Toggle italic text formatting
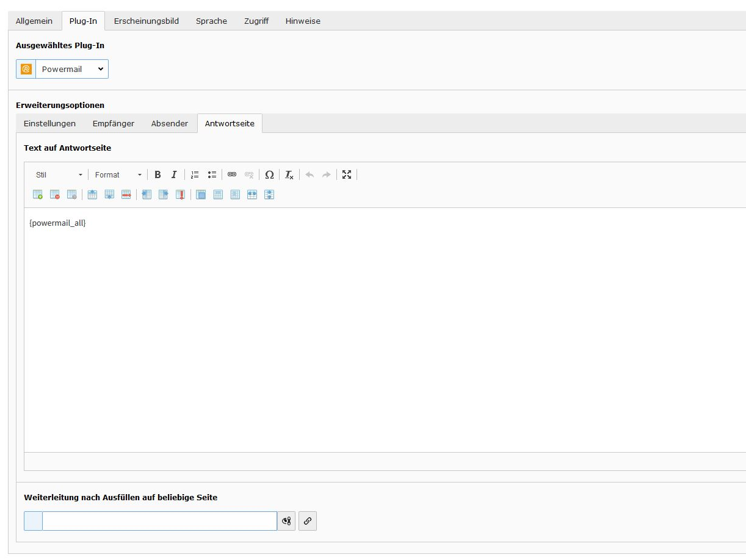The image size is (746, 560). (x=174, y=175)
